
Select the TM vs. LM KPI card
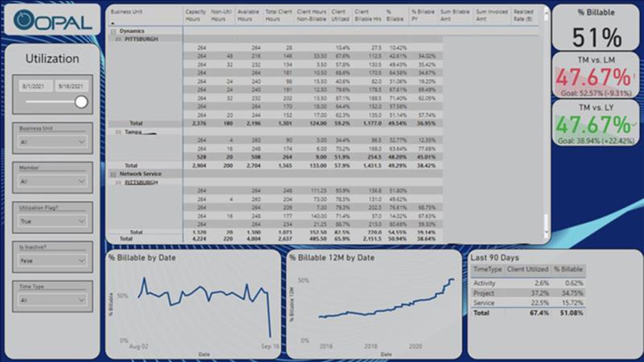coord(596,74)
